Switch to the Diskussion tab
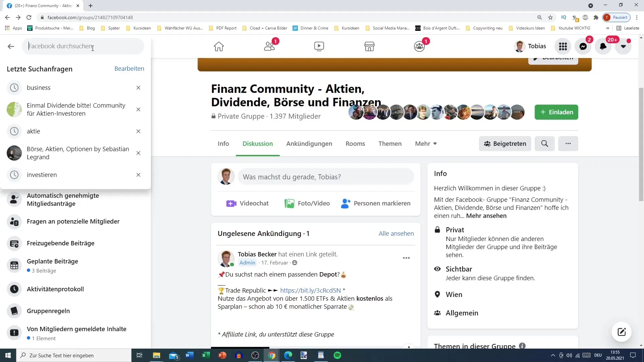This screenshot has width=644, height=362. pos(258,143)
